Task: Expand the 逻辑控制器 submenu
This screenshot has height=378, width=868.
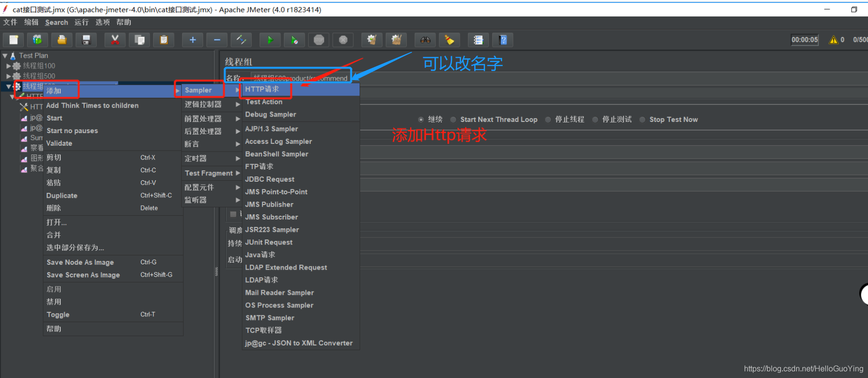Action: coord(212,104)
